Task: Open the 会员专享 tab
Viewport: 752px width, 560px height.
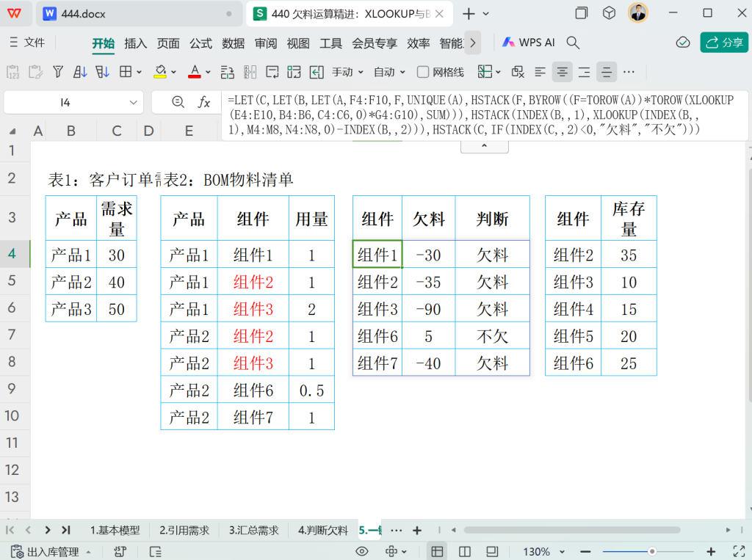Action: pos(375,43)
